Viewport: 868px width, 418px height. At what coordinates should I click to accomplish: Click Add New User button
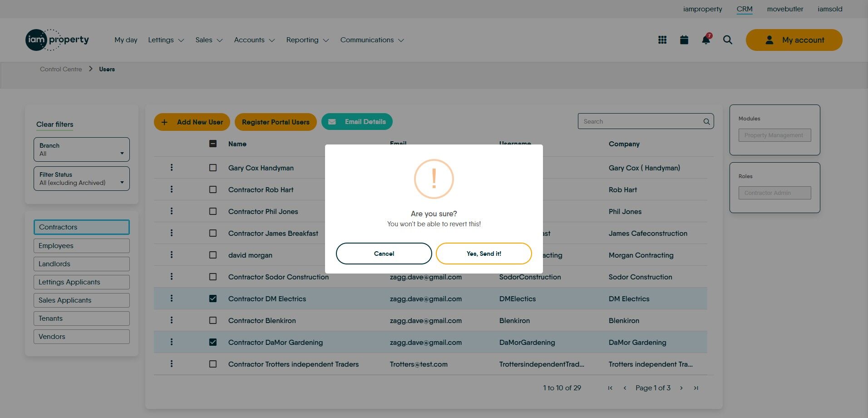tap(192, 122)
